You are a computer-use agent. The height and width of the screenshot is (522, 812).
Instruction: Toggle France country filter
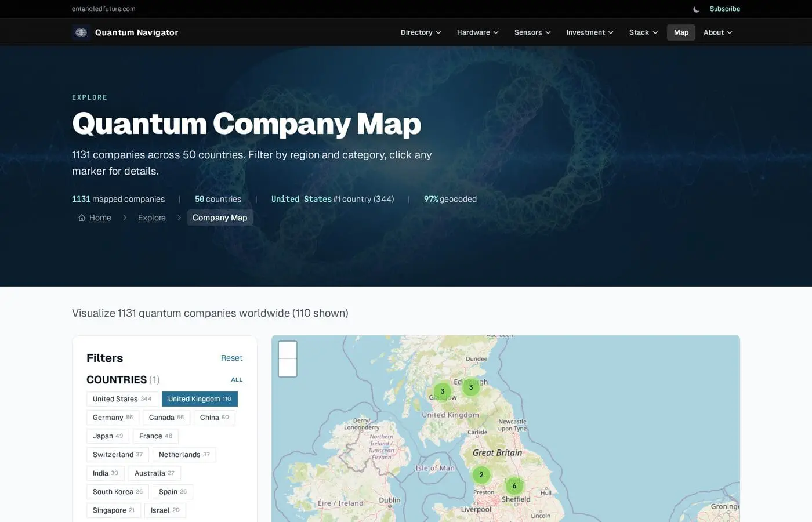[x=155, y=436]
